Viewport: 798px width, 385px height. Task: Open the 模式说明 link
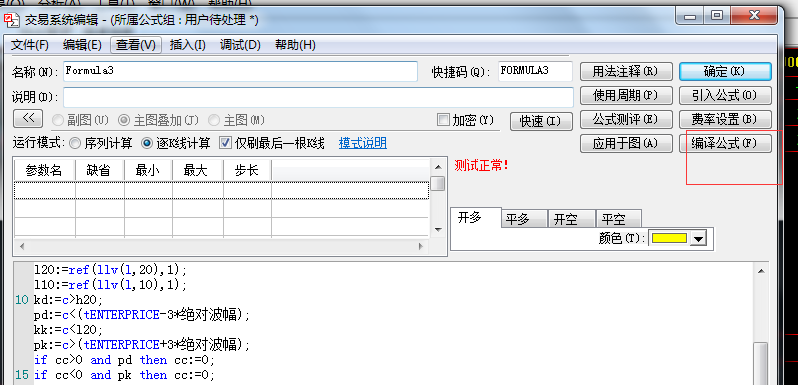[363, 143]
